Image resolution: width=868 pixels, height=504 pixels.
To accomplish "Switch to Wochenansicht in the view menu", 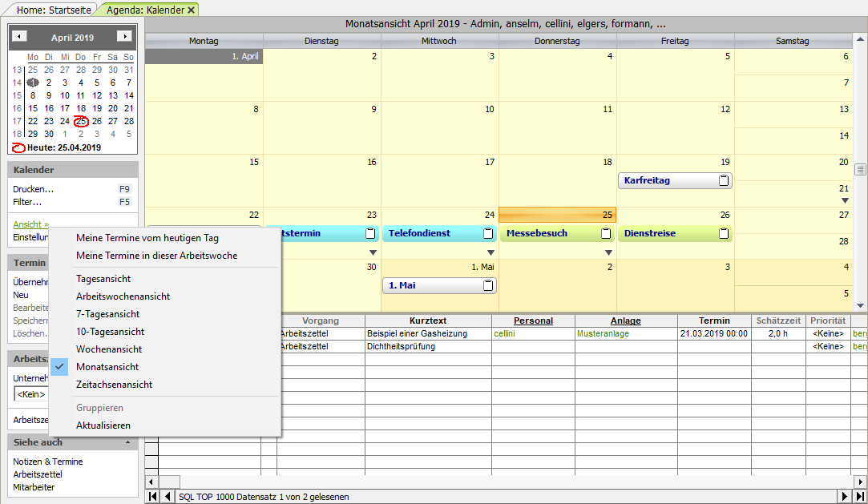I will (x=109, y=349).
